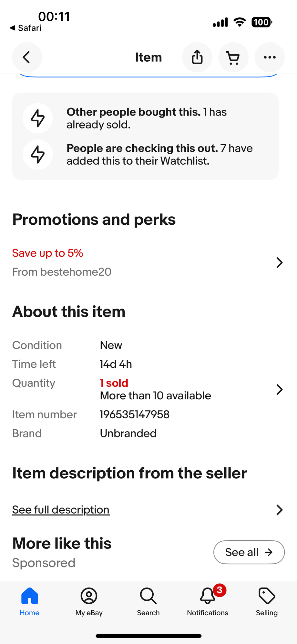Open the Notifications bell tab
Screen dimensions: 297x644
coord(208,601)
